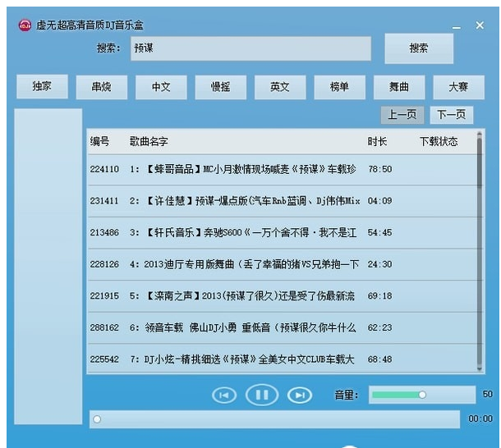The width and height of the screenshot is (501, 448).
Task: Click the 00:00 playback time
Action: tap(480, 418)
